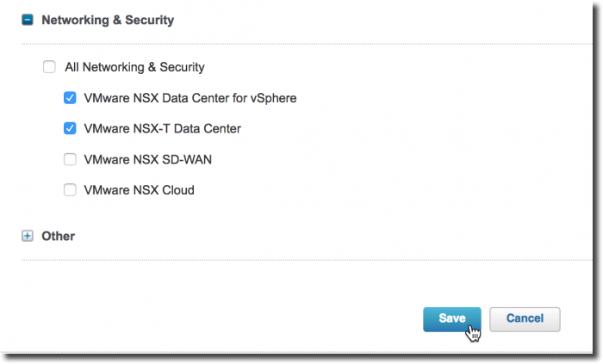The width and height of the screenshot is (603, 364).
Task: Check the All Networking & Security checkbox
Action: [49, 67]
